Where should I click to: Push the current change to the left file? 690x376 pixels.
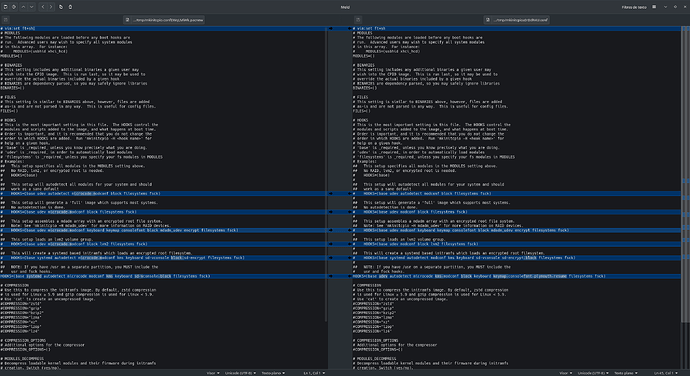tap(43, 7)
